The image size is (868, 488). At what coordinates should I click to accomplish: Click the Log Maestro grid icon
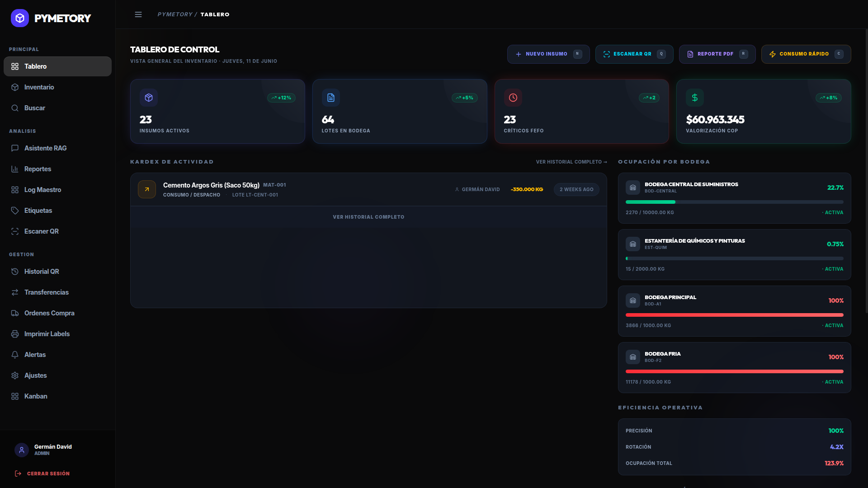point(15,190)
